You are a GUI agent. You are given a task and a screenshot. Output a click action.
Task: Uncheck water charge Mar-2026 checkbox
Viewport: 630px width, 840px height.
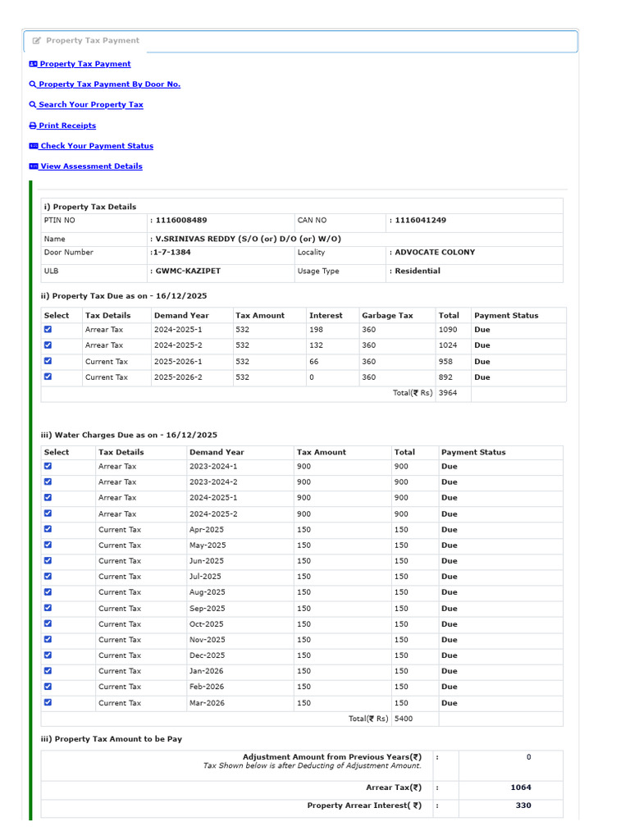(48, 702)
